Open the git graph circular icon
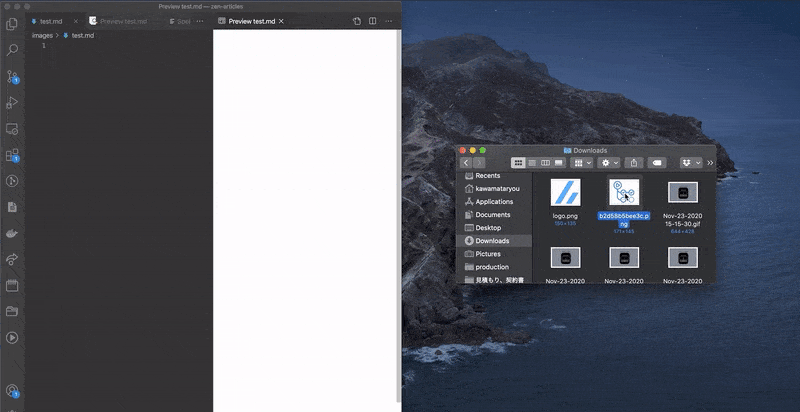 coord(12,181)
